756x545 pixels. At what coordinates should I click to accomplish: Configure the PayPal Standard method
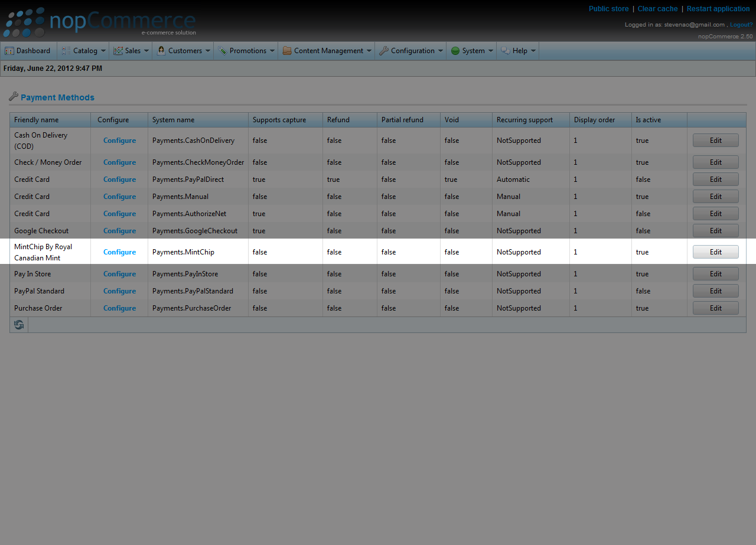point(119,291)
